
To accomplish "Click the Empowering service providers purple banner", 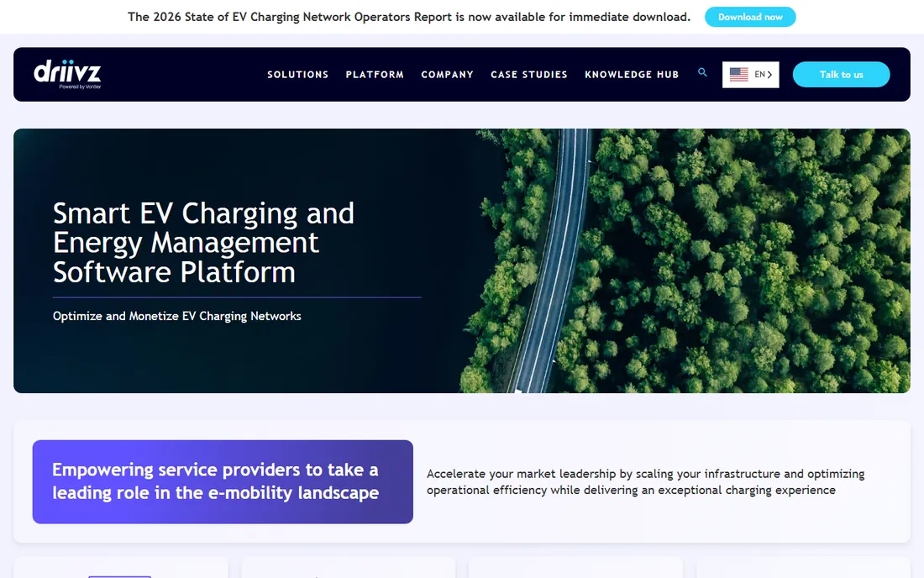I will coord(223,481).
